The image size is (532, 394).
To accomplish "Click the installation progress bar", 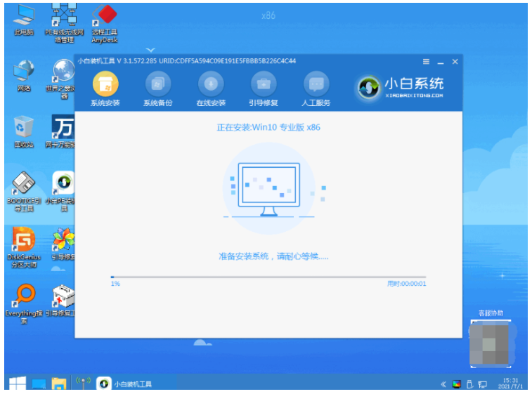I will click(x=268, y=277).
